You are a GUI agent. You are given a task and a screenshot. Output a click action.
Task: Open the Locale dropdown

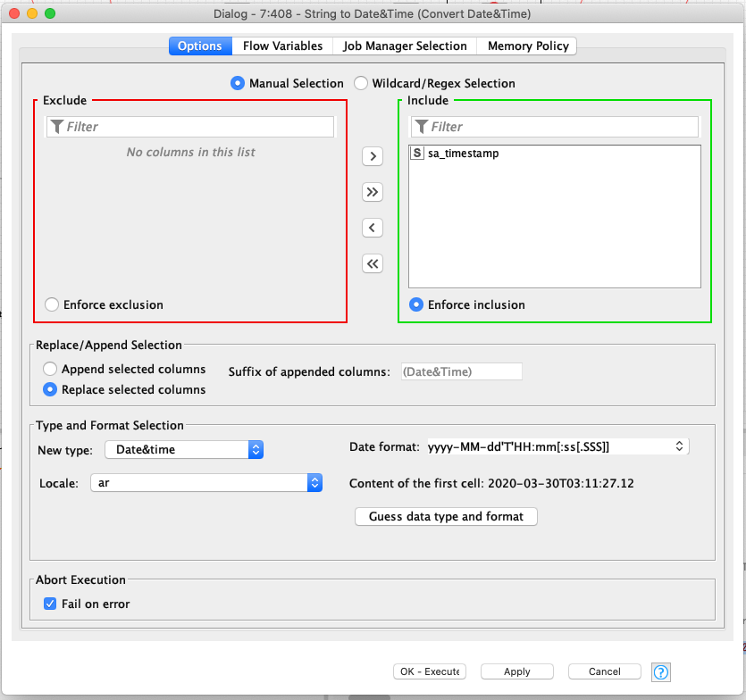coord(314,482)
